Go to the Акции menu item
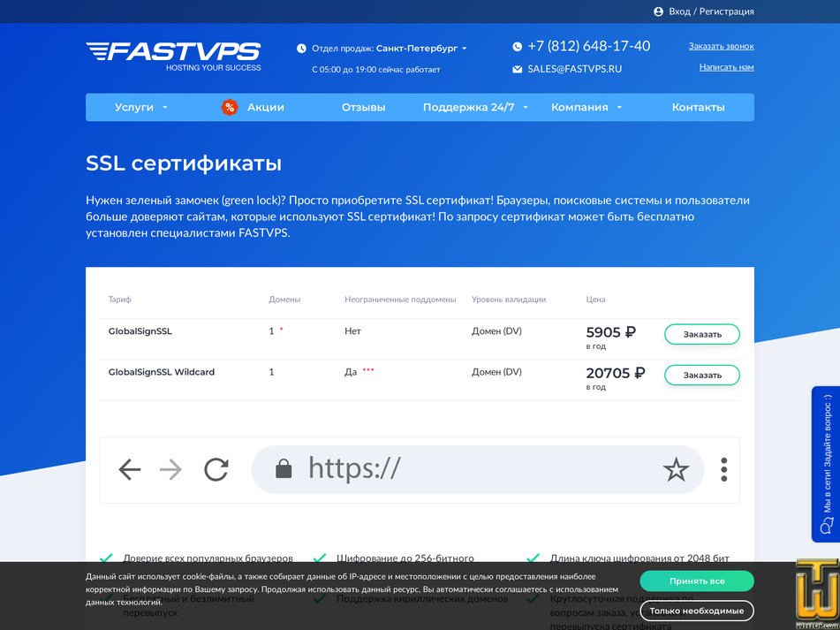This screenshot has height=630, width=840. [266, 107]
